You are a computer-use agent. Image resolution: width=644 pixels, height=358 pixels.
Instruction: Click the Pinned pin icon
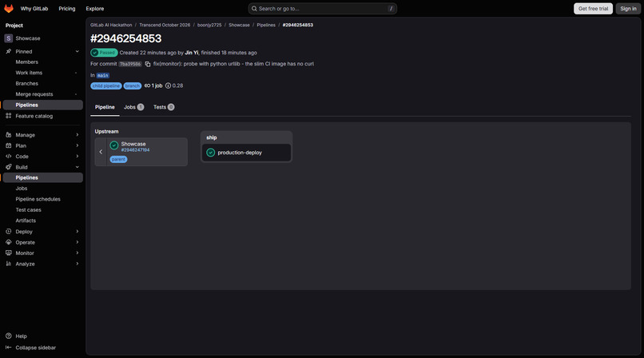tap(8, 51)
